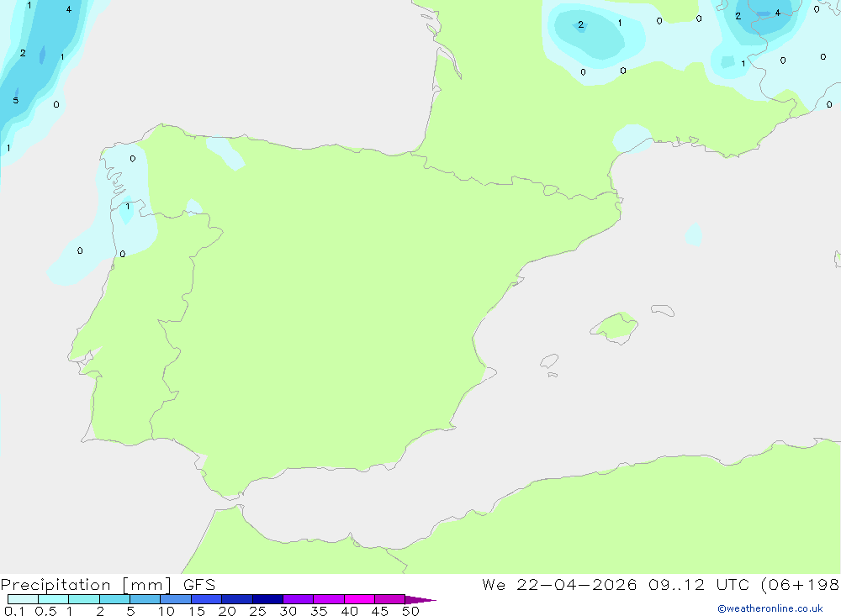Select the 30–35 mm purple legend swatch

coord(299,599)
